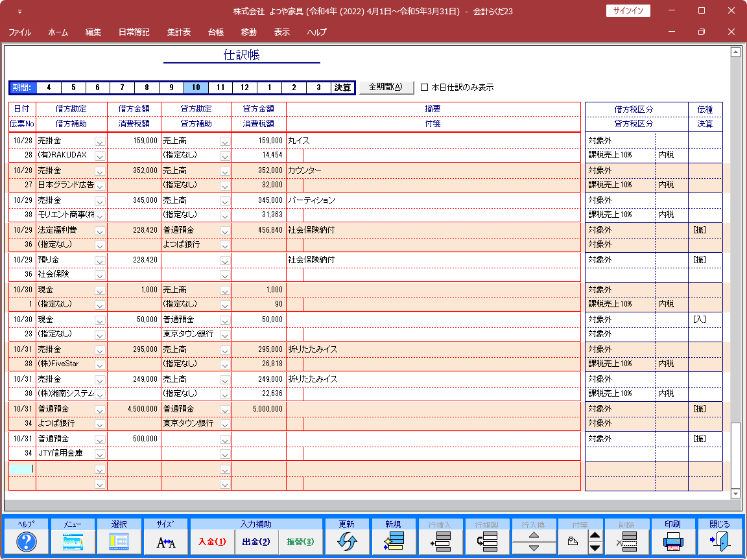Click the vertical scrollbar thumb
Image resolution: width=747 pixels, height=560 pixels.
[735, 456]
